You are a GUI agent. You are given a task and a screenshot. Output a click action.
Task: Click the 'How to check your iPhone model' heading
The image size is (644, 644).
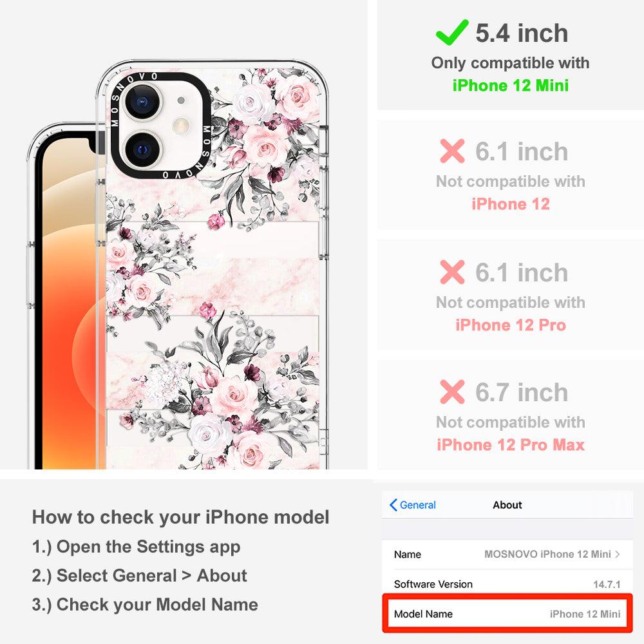pyautogui.click(x=181, y=516)
